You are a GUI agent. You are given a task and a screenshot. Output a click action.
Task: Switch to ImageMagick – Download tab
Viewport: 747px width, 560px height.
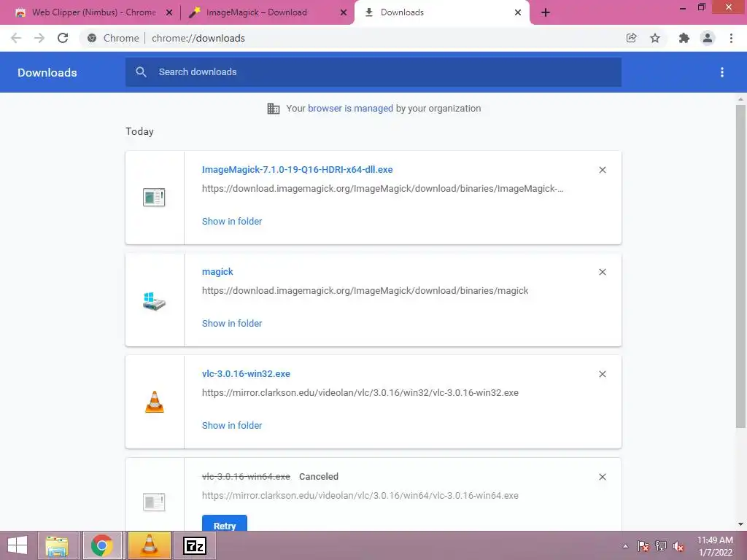267,12
